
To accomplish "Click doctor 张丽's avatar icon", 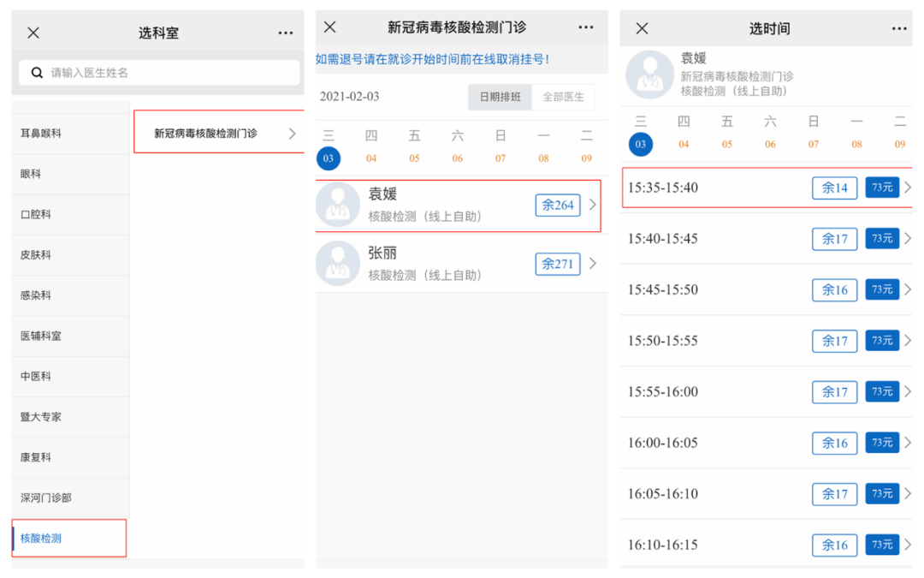I will click(x=338, y=264).
